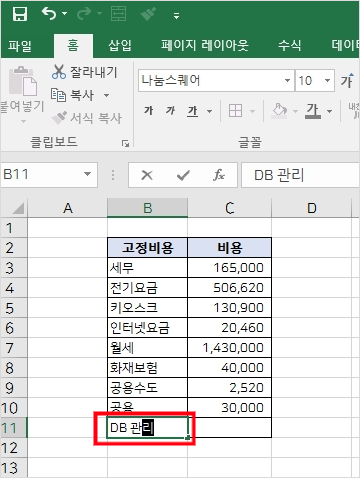Click the fx insert function icon
This screenshot has height=478, width=360.
click(219, 175)
